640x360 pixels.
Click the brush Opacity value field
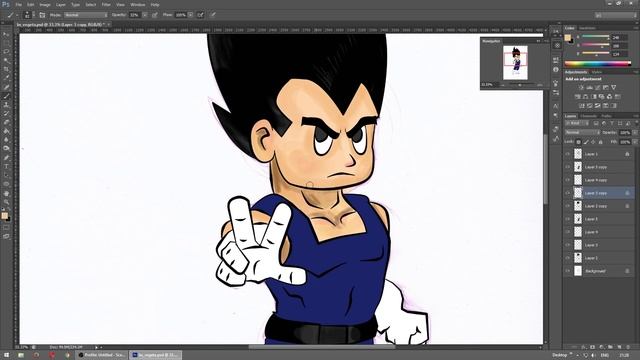pyautogui.click(x=135, y=15)
